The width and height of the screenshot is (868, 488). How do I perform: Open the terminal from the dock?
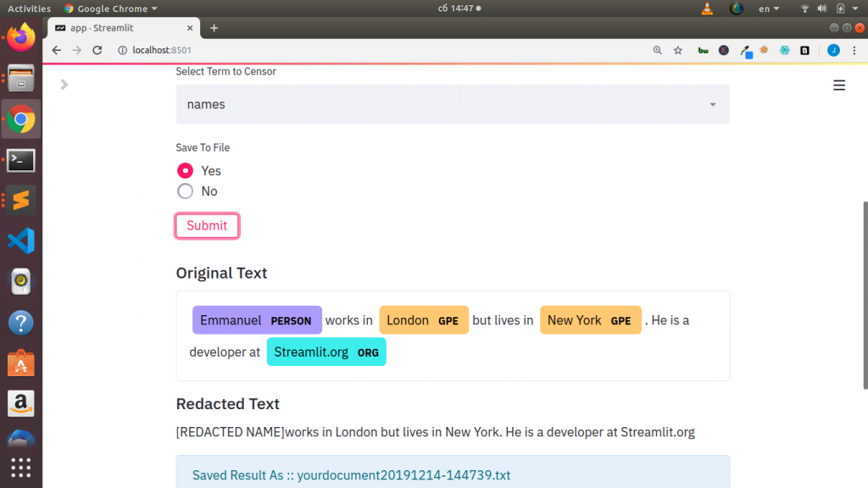tap(20, 159)
